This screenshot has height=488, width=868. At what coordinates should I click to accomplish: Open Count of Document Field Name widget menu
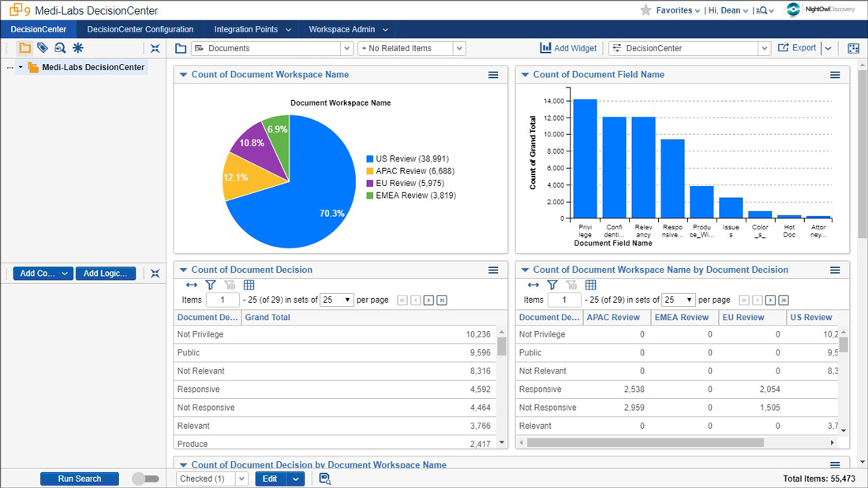click(x=835, y=75)
